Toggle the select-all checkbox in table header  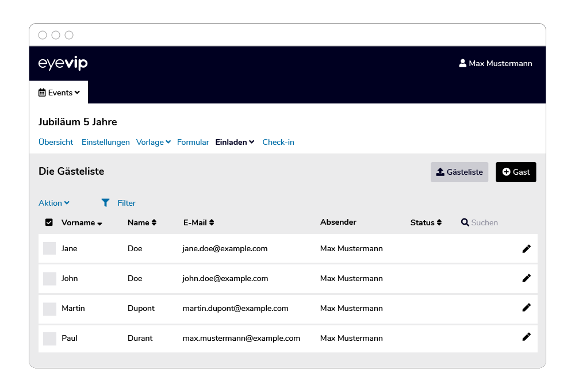click(x=49, y=222)
